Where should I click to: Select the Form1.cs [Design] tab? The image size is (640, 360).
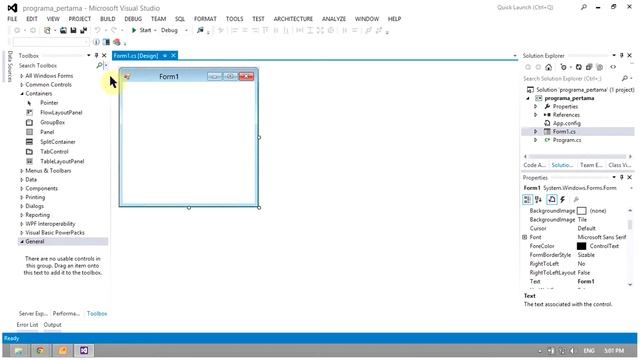pyautogui.click(x=136, y=56)
